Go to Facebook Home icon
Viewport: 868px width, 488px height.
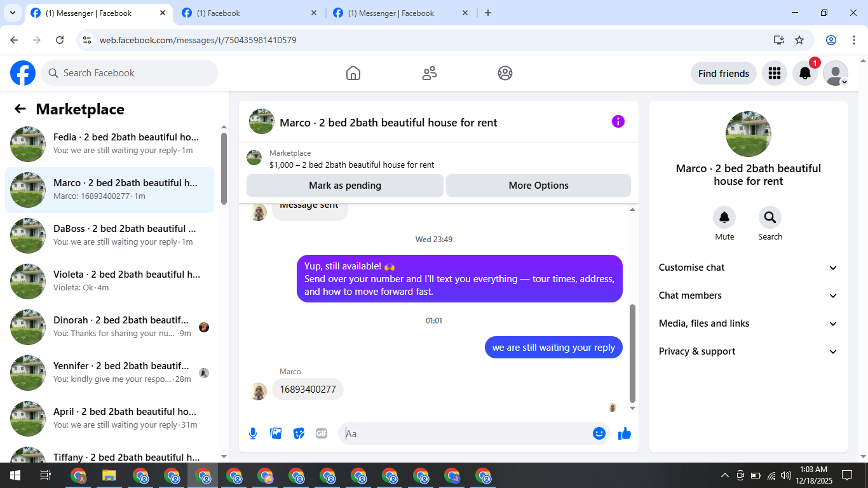click(x=353, y=73)
